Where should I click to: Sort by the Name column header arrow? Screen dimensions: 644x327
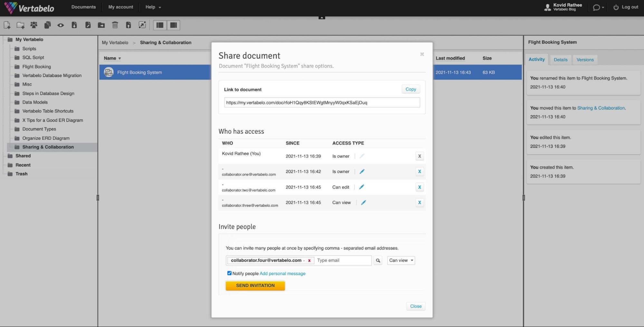click(x=120, y=59)
